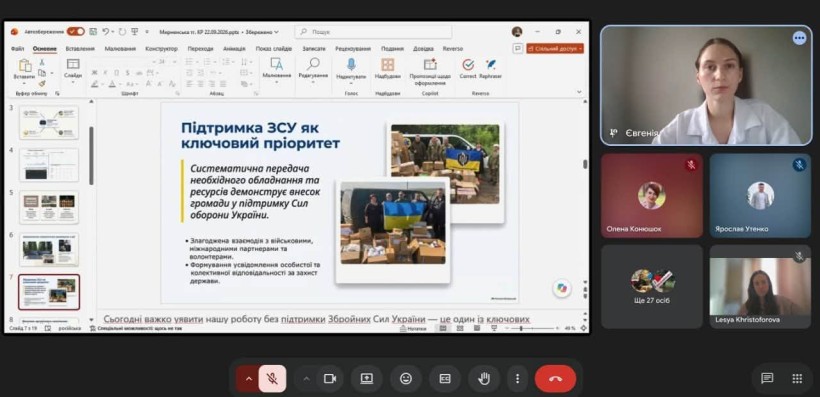Viewport: 820px width, 397px height.
Task: Click Олена Конюшок participant tile
Action: [x=652, y=196]
